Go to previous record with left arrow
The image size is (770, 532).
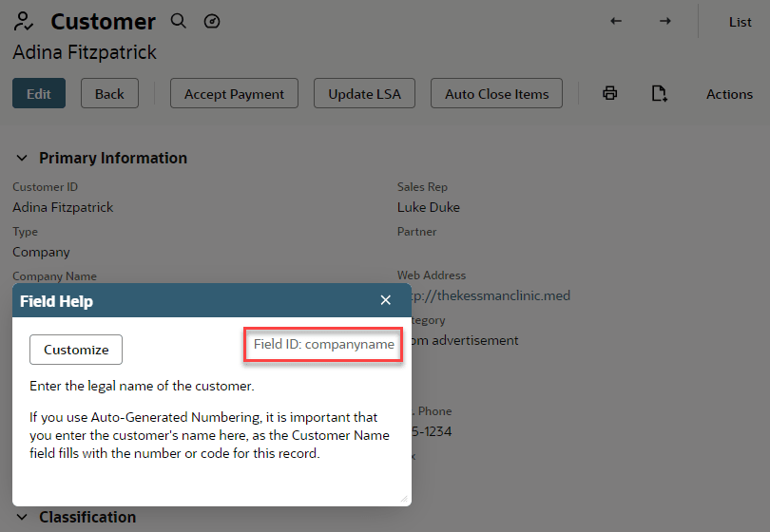coord(616,21)
